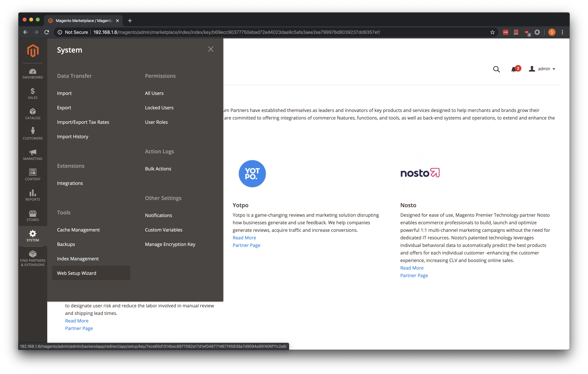The width and height of the screenshot is (588, 374).
Task: Click the admin search magnifier icon
Action: [496, 69]
